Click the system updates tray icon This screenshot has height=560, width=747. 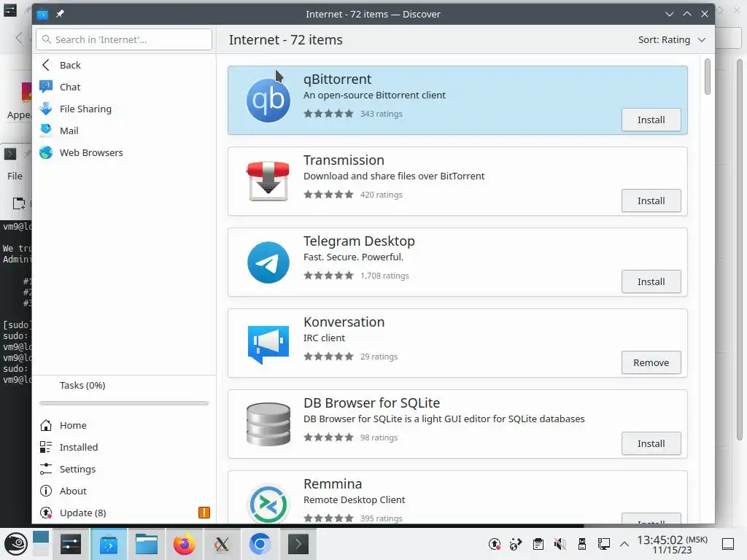[x=495, y=544]
